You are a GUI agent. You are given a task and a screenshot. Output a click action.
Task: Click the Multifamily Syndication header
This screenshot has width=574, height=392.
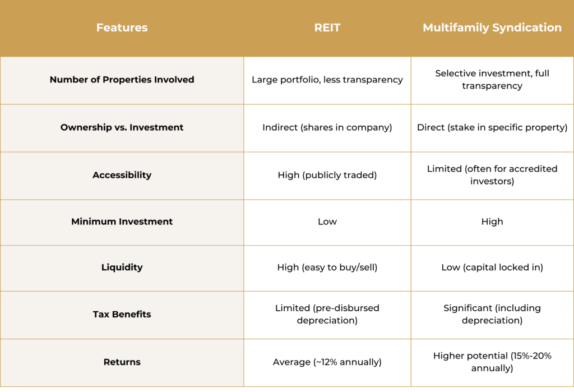click(x=492, y=28)
